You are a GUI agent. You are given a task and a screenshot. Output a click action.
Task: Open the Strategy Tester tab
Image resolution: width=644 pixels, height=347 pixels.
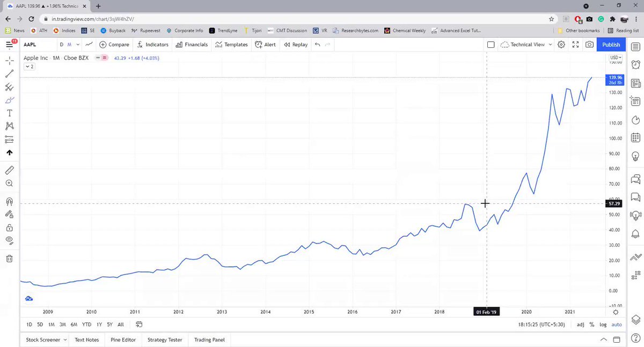pos(165,339)
